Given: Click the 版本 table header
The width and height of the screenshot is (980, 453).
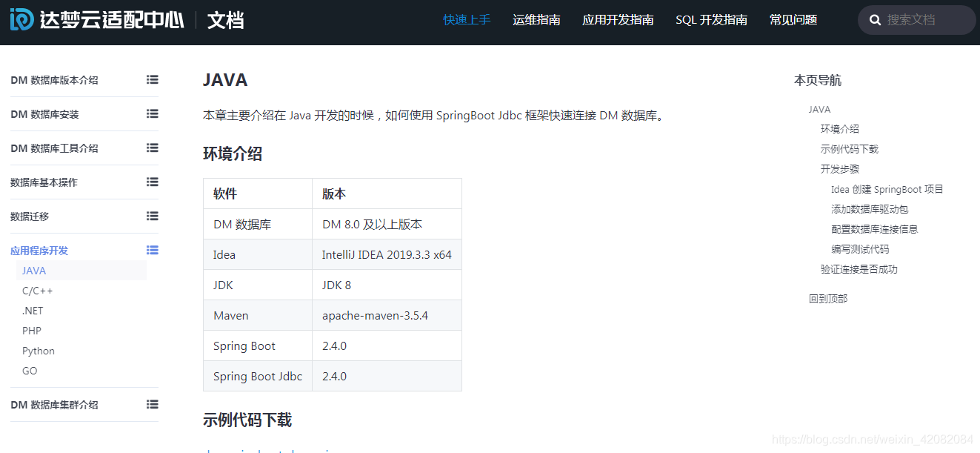Looking at the screenshot, I should (387, 194).
